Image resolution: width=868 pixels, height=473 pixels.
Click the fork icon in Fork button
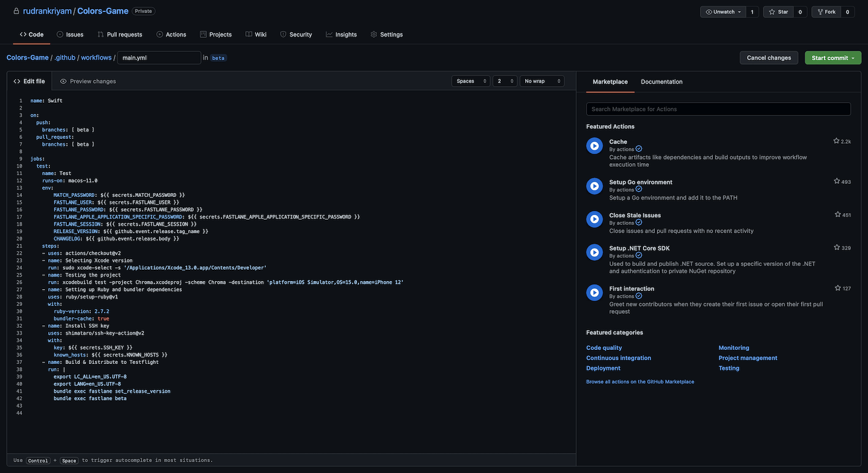coord(820,12)
